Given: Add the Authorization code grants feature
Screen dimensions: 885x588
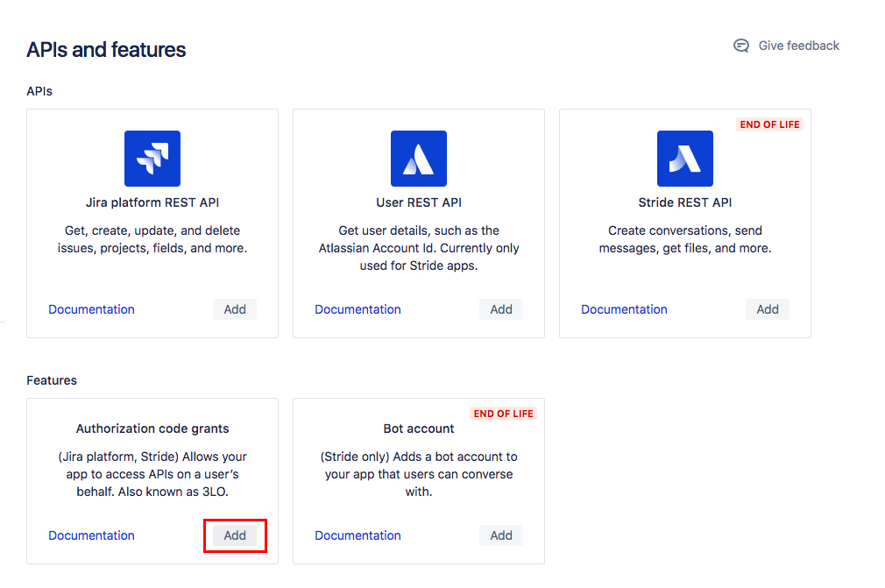Looking at the screenshot, I should coord(235,535).
